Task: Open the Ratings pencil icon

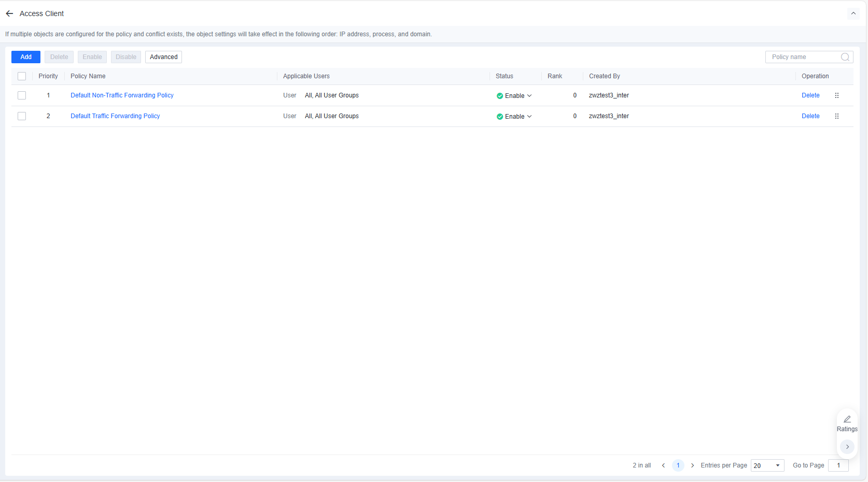Action: [x=847, y=419]
